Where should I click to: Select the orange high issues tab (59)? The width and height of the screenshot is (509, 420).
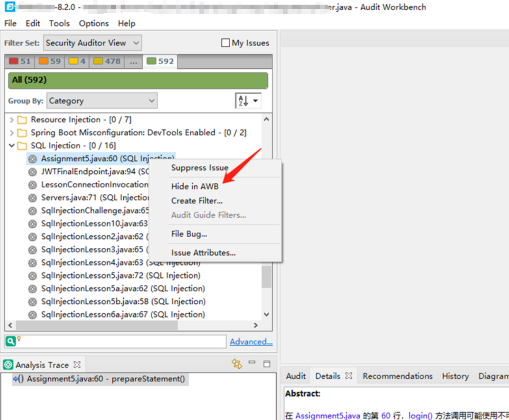[50, 61]
